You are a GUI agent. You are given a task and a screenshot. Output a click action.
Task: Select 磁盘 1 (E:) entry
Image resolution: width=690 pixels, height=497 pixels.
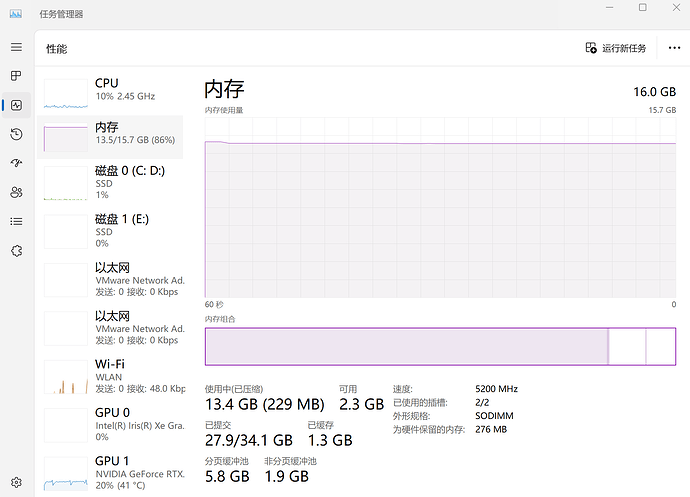[110, 232]
